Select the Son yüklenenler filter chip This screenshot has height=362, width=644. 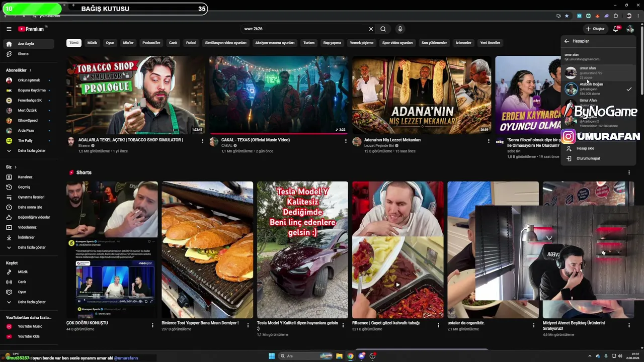434,43
